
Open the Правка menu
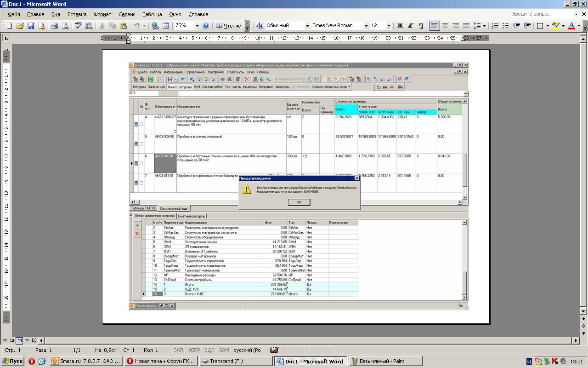click(x=35, y=14)
